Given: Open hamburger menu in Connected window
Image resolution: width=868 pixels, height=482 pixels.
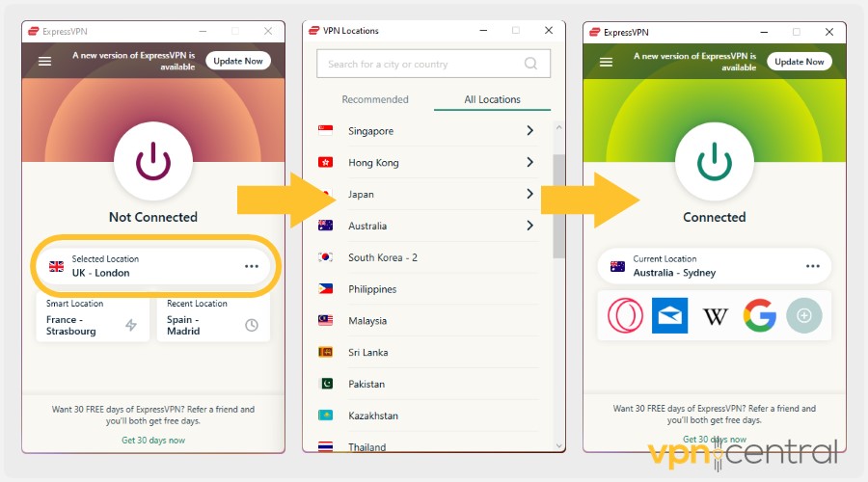Looking at the screenshot, I should [x=607, y=62].
